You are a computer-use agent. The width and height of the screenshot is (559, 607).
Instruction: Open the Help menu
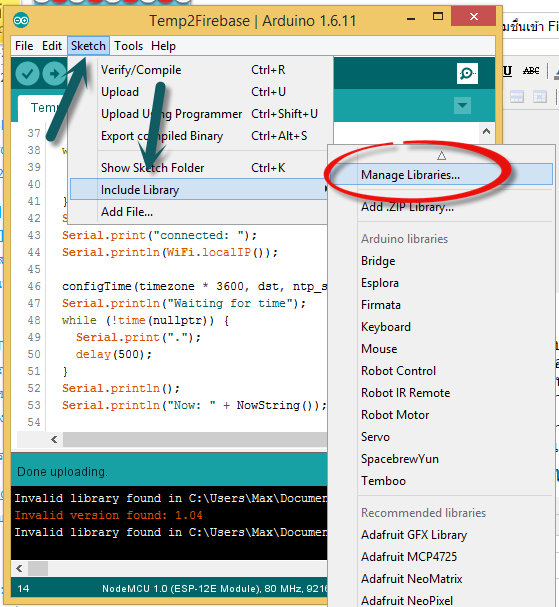coord(163,46)
